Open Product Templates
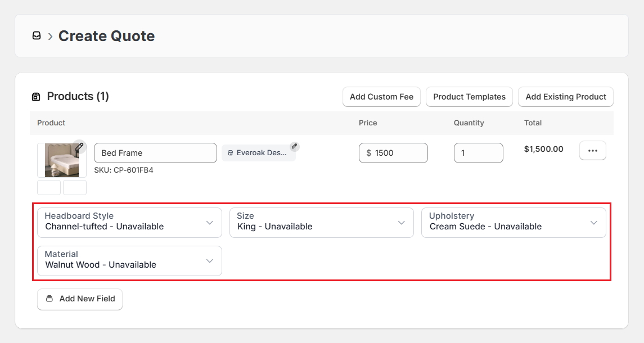644x343 pixels. tap(470, 97)
